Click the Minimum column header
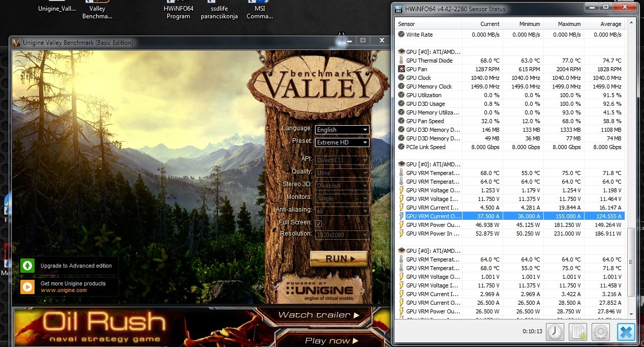644x347 pixels. [523, 24]
